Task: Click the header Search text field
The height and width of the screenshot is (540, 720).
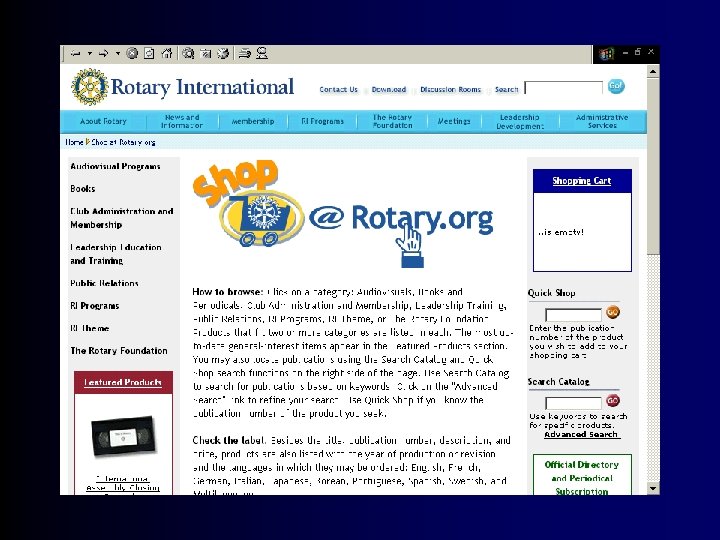Action: point(563,88)
